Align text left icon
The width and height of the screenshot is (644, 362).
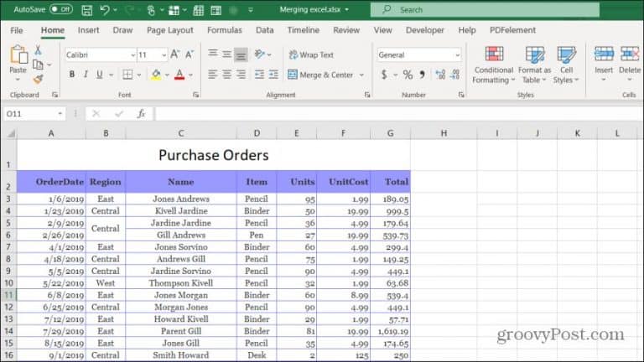(x=213, y=75)
